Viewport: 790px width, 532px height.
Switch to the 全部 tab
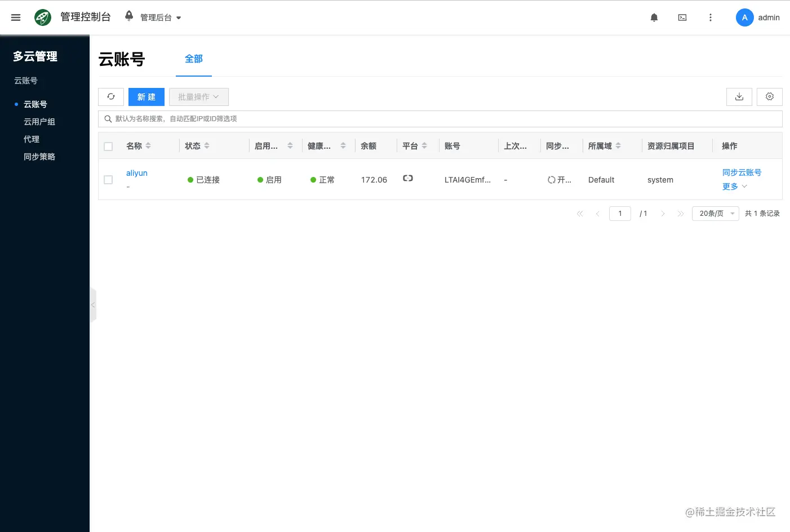click(194, 59)
